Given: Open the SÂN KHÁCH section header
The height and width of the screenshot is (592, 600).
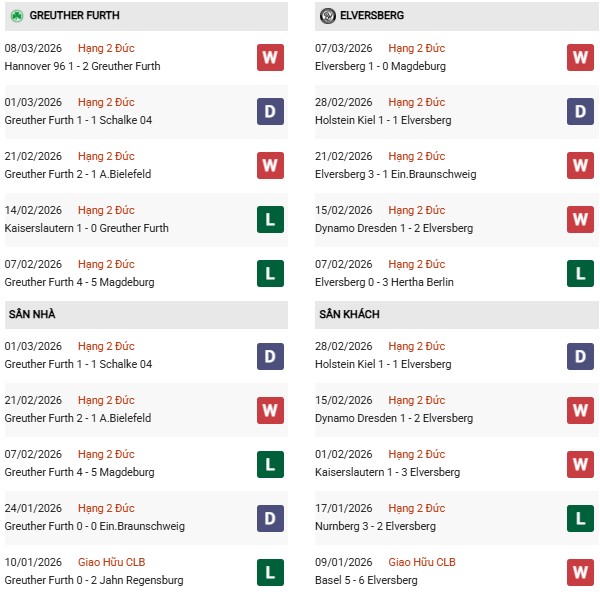Looking at the screenshot, I should [x=351, y=314].
